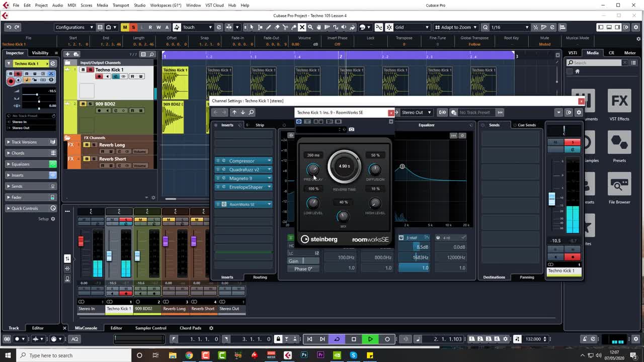Screen dimensions: 644x362
Task: Click search icon in Channel Settings
Action: (x=252, y=112)
